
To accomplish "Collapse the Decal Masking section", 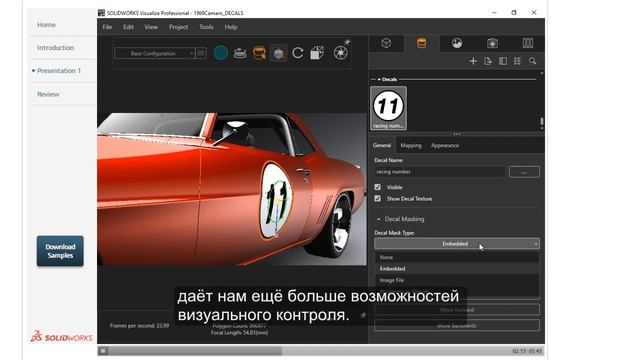I will (x=378, y=219).
